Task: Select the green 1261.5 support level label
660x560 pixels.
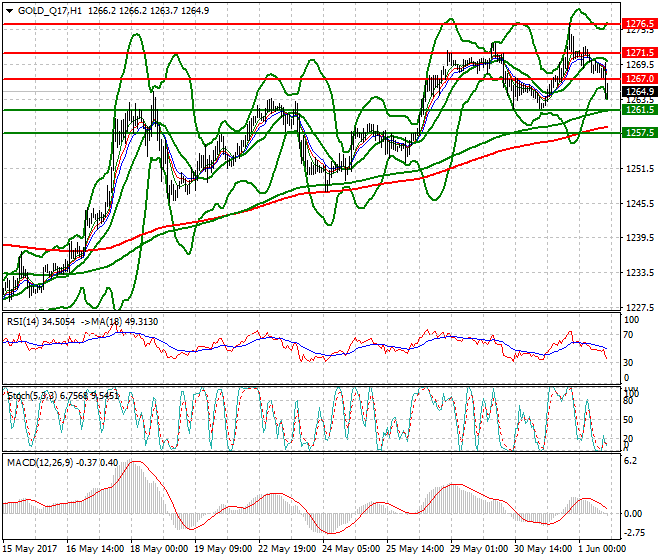Action: (639, 110)
